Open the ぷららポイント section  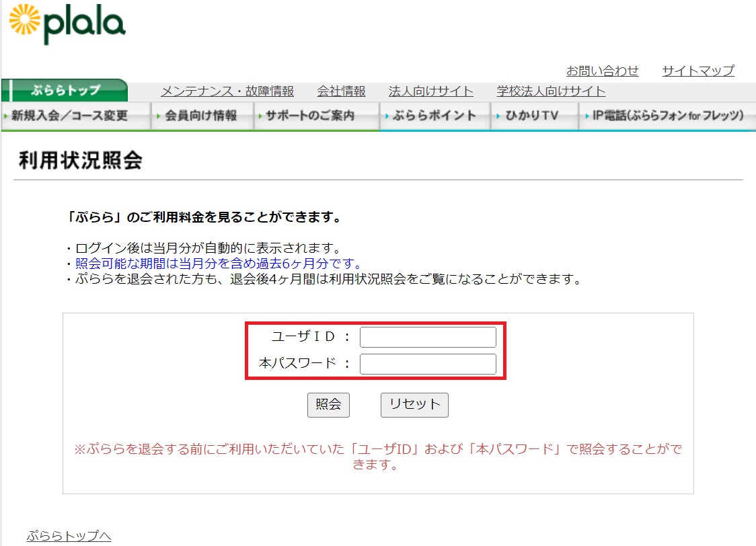pyautogui.click(x=430, y=116)
